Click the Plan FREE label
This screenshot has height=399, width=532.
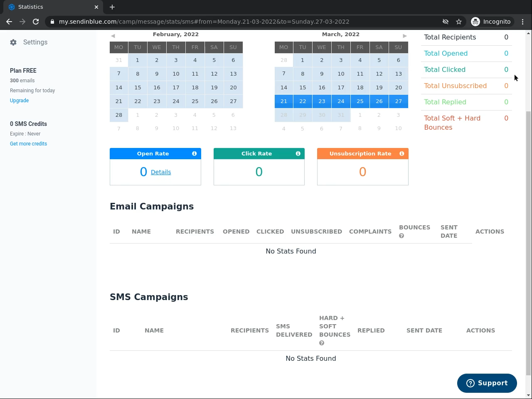click(23, 71)
